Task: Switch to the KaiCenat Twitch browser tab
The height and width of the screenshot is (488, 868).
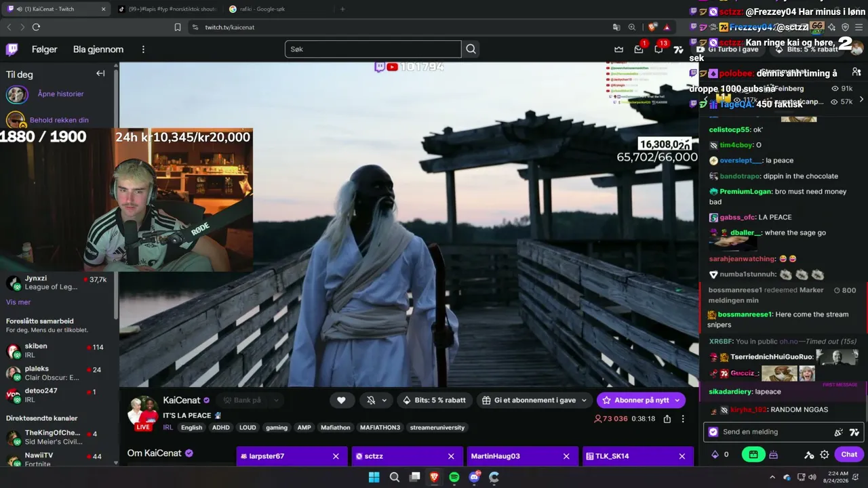Action: [56, 9]
